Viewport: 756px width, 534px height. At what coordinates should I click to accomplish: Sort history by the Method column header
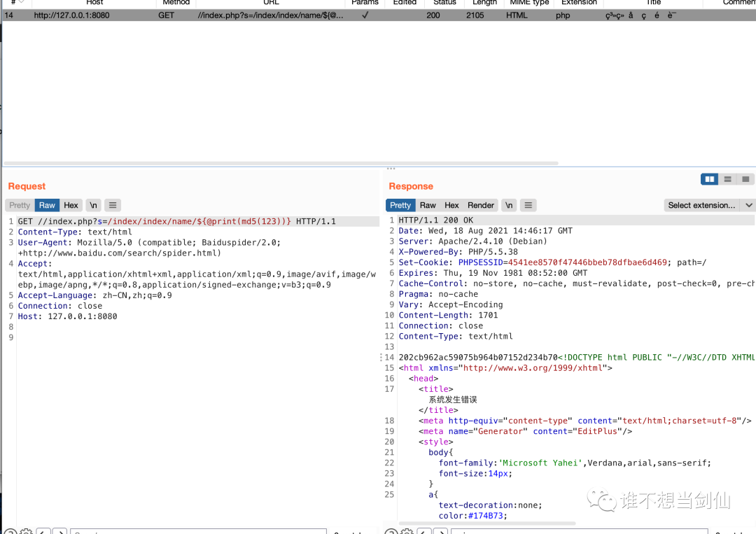click(x=176, y=2)
